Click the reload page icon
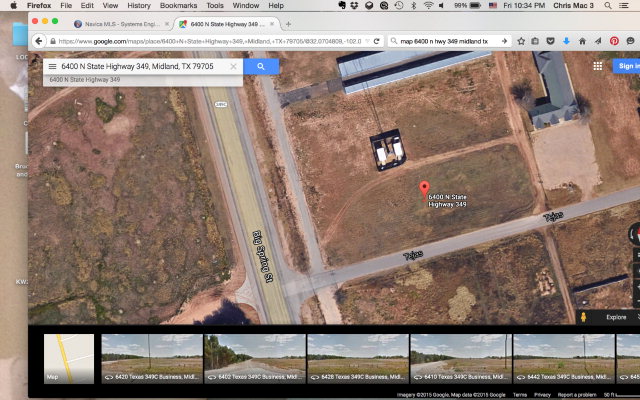 [x=376, y=41]
